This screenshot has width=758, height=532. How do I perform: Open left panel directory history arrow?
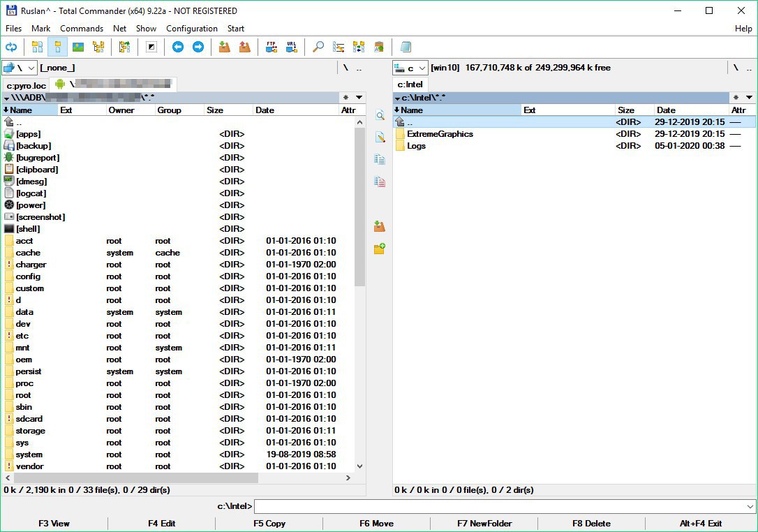(x=359, y=98)
